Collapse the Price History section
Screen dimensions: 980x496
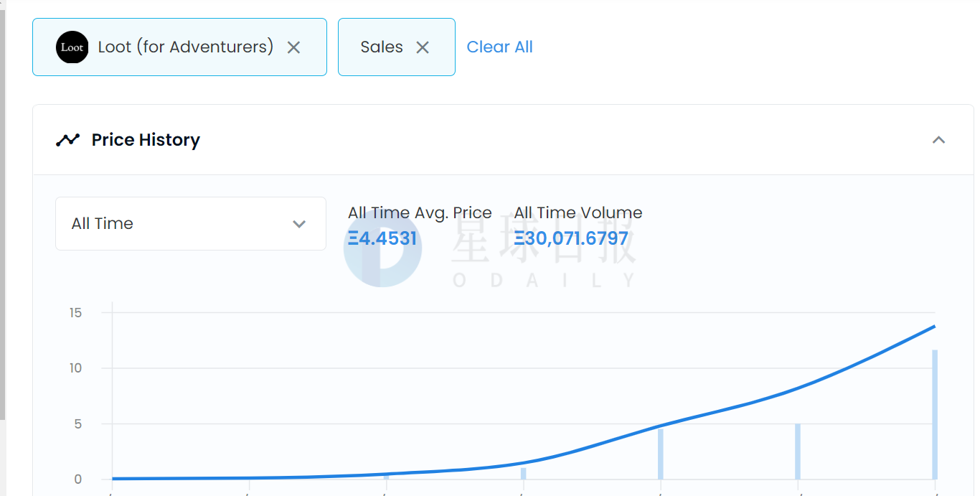click(938, 140)
